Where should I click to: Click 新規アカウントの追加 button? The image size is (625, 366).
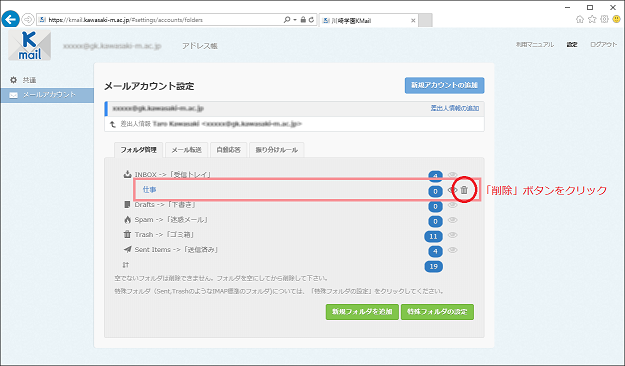(x=444, y=85)
